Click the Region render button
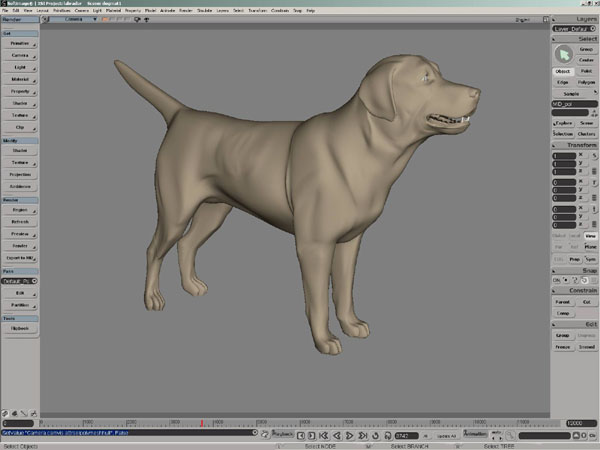 point(20,210)
